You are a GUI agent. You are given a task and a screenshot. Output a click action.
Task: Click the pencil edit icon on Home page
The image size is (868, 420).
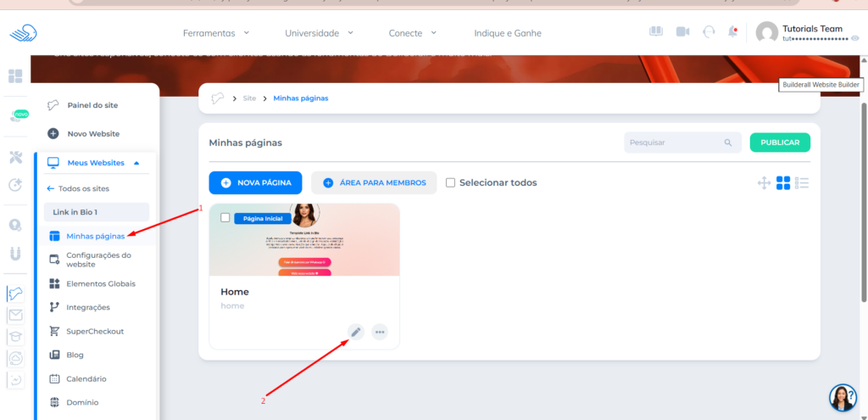[x=356, y=332]
